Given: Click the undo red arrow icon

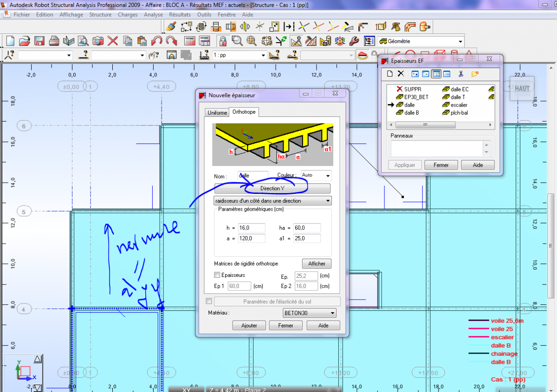Looking at the screenshot, I should (157, 41).
